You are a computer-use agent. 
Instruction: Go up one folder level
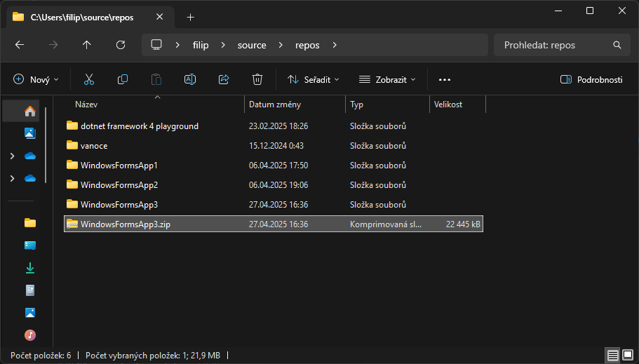[87, 45]
